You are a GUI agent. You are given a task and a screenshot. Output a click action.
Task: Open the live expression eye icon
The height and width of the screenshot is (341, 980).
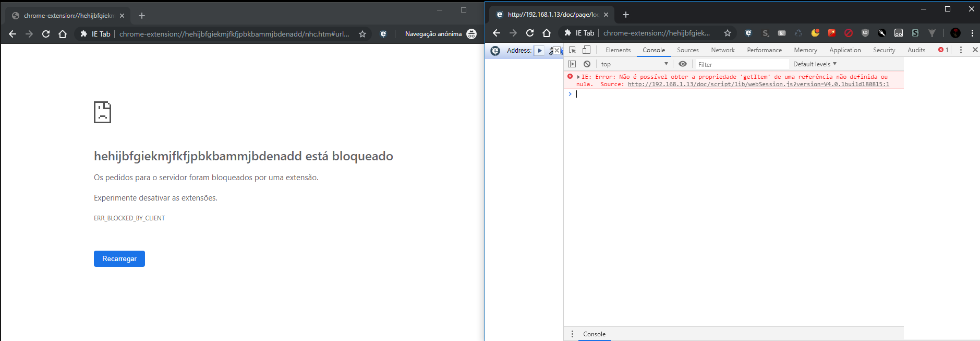click(682, 64)
